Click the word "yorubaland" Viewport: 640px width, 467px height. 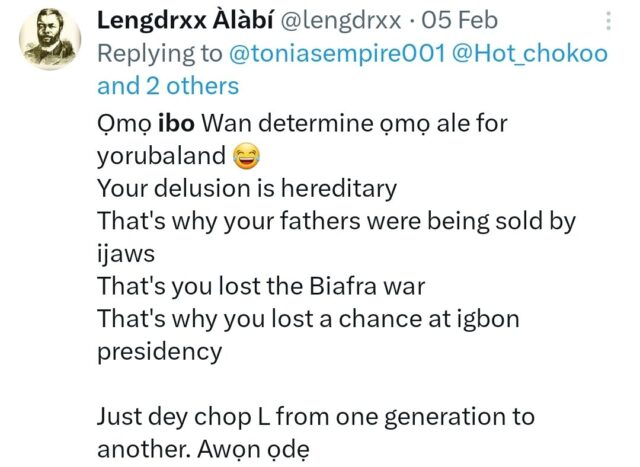[162, 156]
